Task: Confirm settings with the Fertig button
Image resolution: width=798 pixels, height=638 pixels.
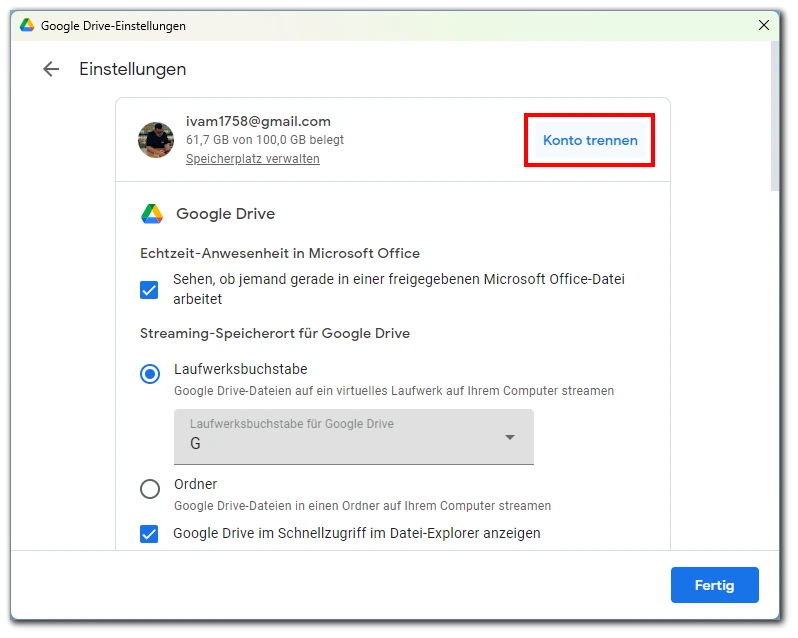Action: [714, 585]
